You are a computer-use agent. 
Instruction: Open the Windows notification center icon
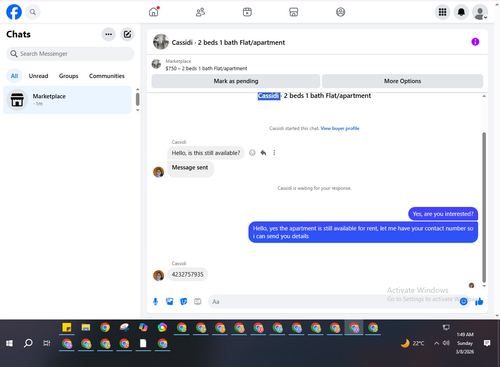(x=487, y=343)
